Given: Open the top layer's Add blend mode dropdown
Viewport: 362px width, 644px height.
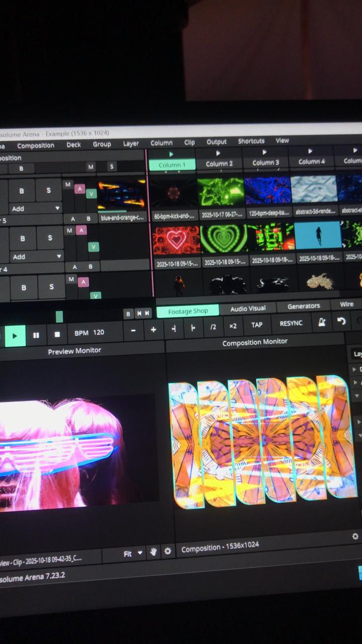Looking at the screenshot, I should [35, 208].
